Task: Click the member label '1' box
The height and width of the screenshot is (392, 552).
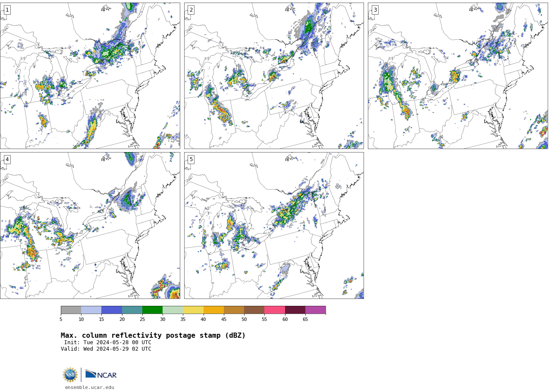Action: (x=7, y=10)
